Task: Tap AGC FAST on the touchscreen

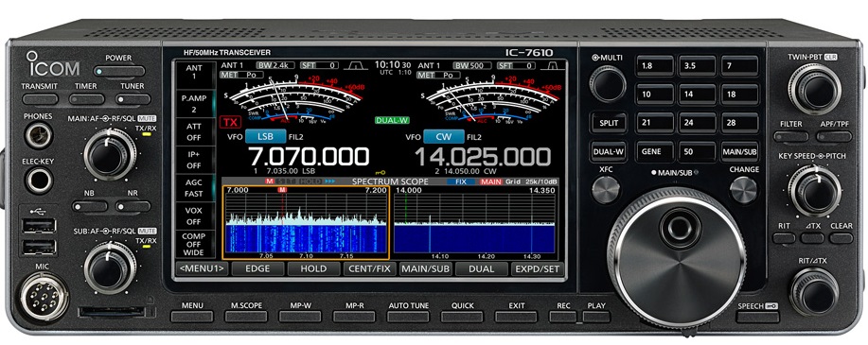Action: pos(194,188)
